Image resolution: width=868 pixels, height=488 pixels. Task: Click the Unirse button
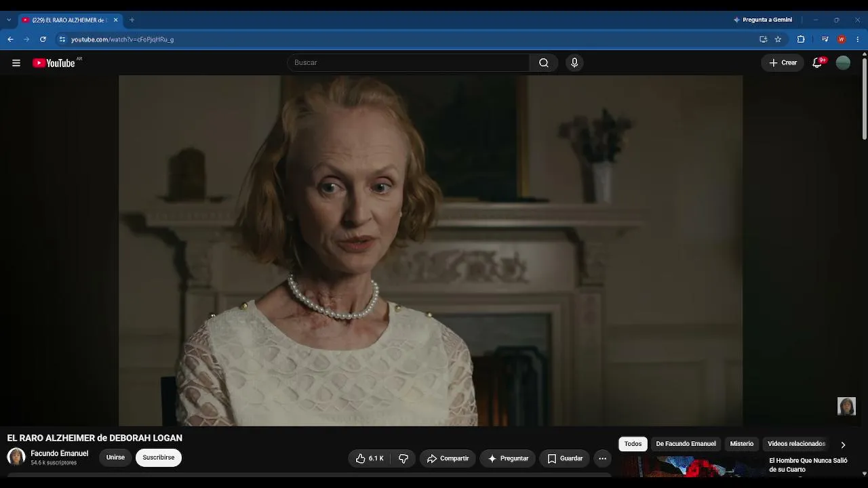tap(115, 457)
